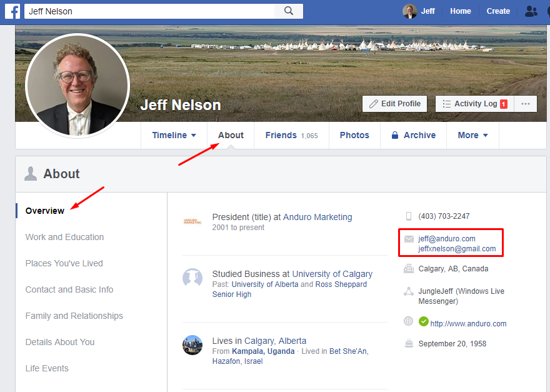The width and height of the screenshot is (550, 392).
Task: Click the Anduro Marketing logo icon
Action: [x=191, y=221]
